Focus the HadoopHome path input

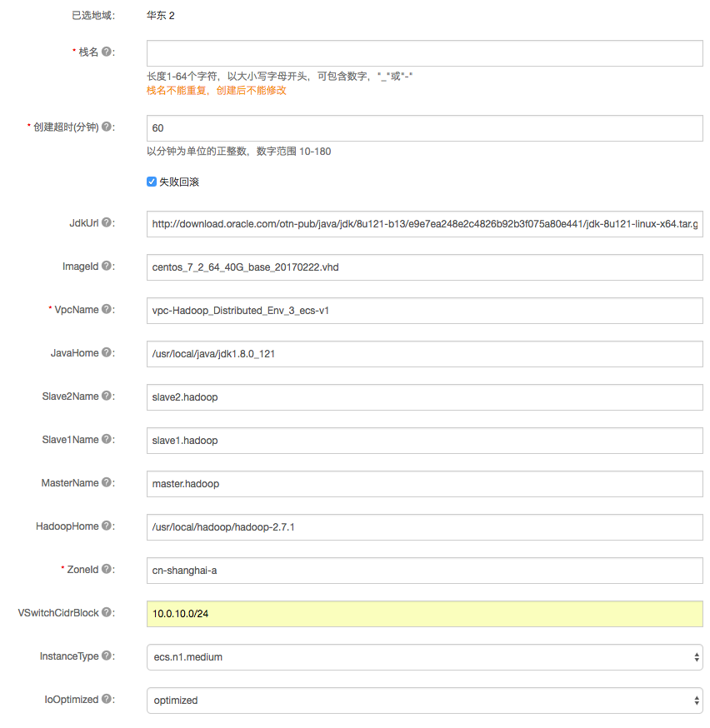pyautogui.click(x=424, y=527)
